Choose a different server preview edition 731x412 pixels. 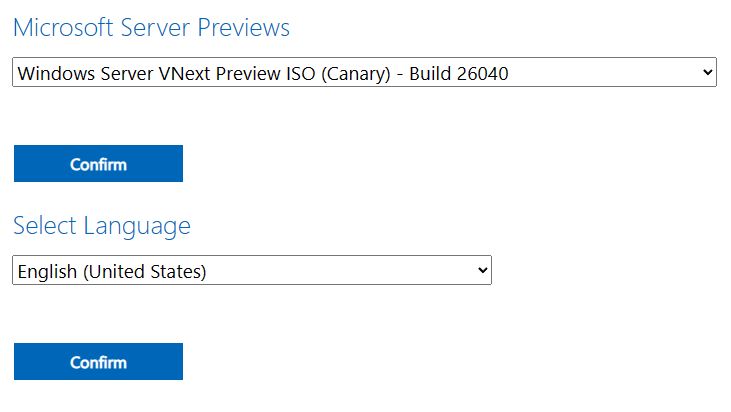[364, 72]
